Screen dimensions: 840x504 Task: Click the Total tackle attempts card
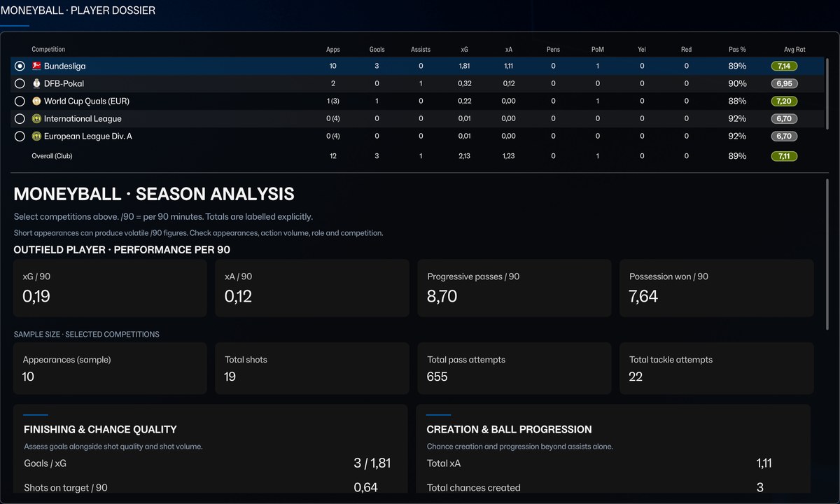pos(717,368)
